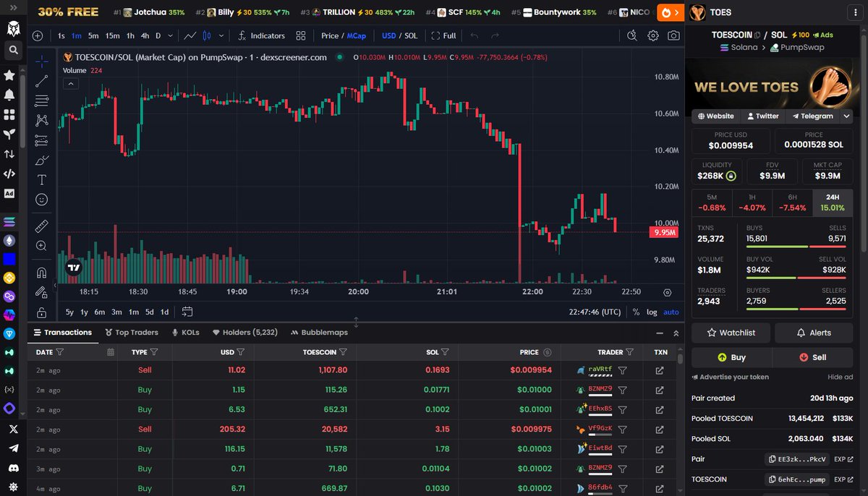
Task: Expand more social links chevron
Action: point(847,116)
